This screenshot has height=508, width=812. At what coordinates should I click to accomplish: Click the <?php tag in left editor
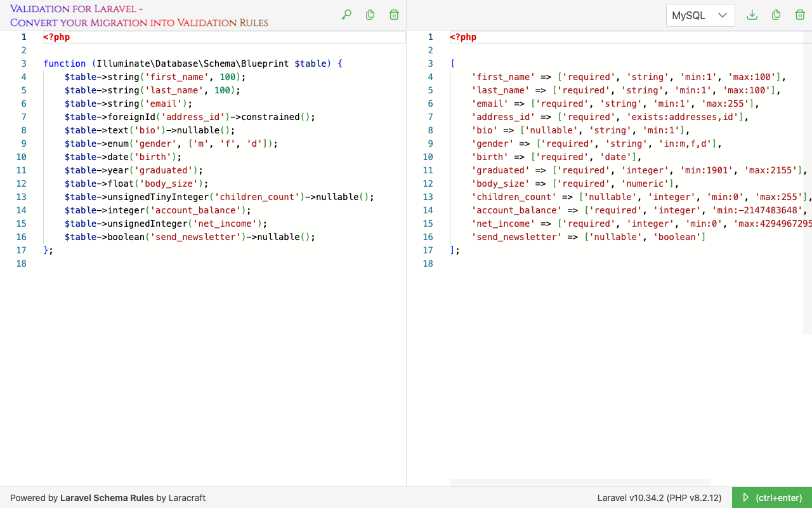[x=56, y=37]
